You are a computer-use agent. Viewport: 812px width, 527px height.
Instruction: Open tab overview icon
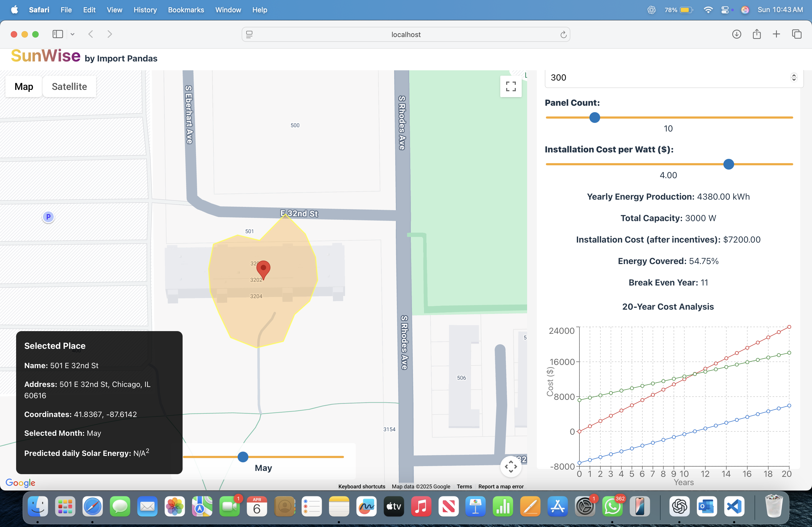click(796, 34)
